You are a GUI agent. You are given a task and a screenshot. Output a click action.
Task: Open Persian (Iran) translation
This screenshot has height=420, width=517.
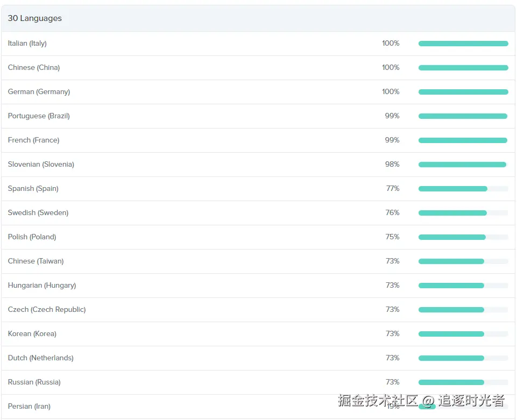click(29, 407)
